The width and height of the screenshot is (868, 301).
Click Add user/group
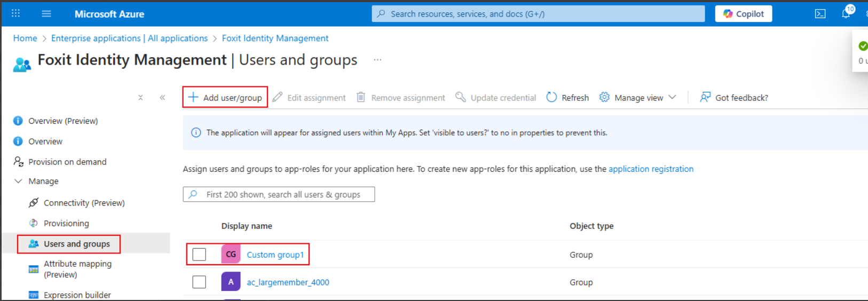(x=225, y=98)
